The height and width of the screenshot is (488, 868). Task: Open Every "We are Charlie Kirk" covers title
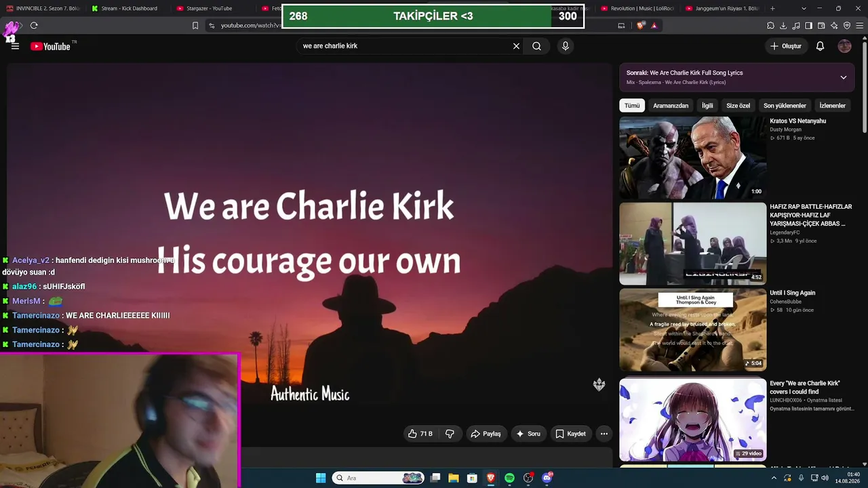click(805, 388)
